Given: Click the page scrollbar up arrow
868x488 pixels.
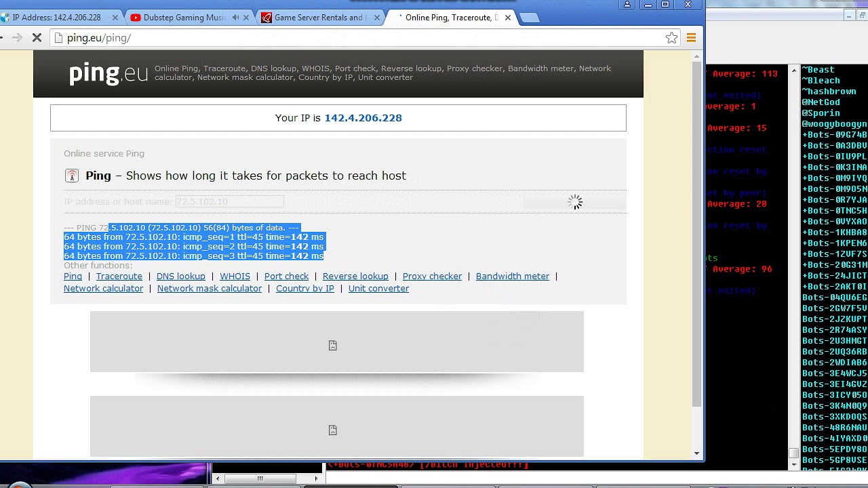Looking at the screenshot, I should [696, 56].
